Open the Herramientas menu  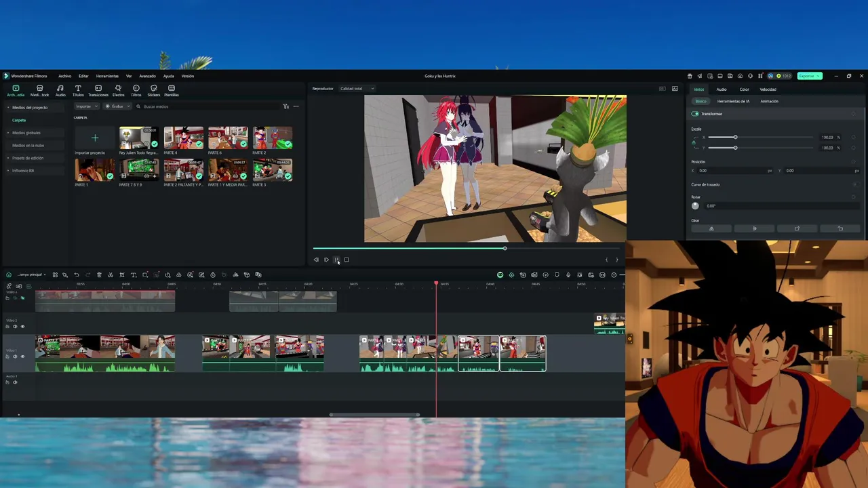click(x=107, y=76)
